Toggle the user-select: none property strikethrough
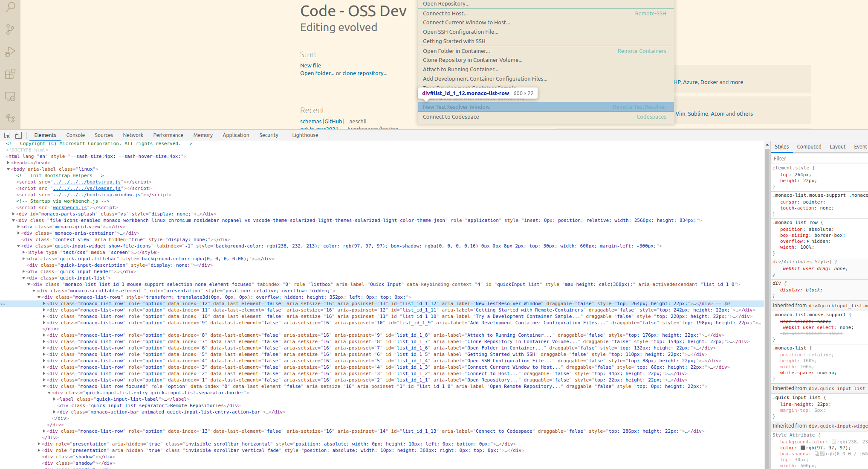 (x=796, y=321)
